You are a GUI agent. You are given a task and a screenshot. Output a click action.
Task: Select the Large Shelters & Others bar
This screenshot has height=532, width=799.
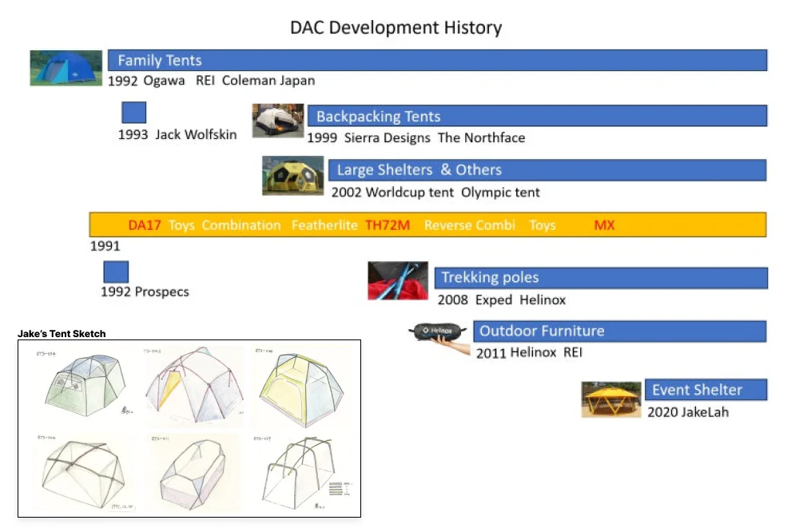coord(547,169)
